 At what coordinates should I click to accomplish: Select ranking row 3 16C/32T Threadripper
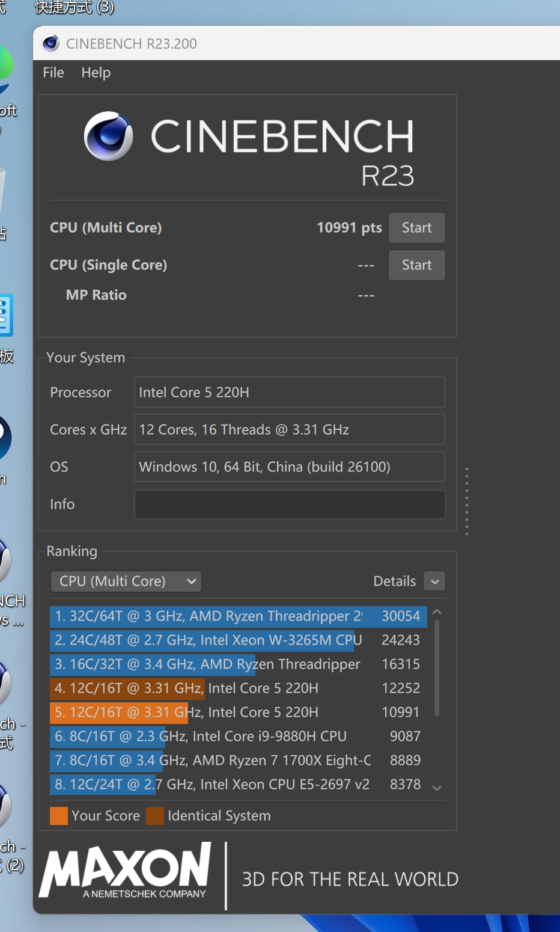pos(239,664)
